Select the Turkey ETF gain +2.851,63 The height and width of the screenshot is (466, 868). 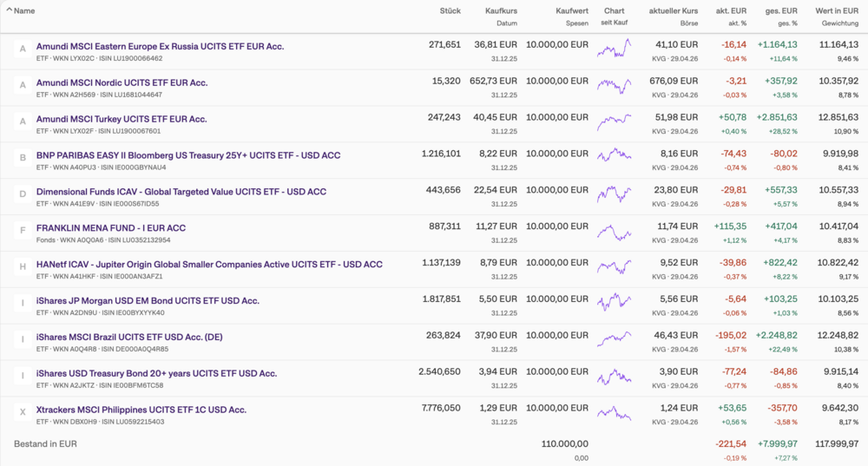777,117
